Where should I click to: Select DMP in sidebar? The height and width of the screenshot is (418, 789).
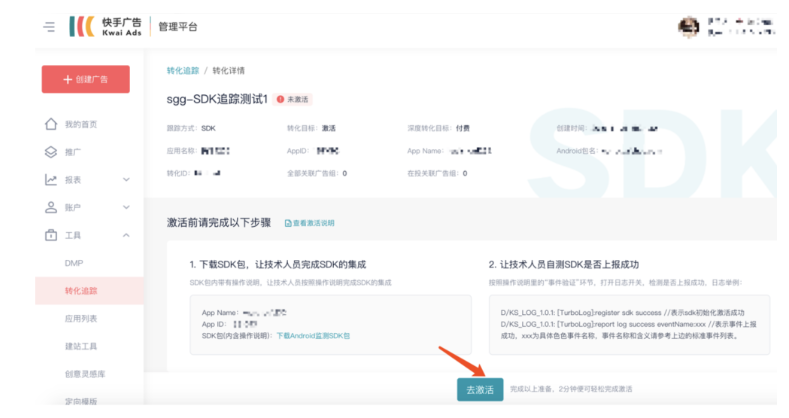click(x=74, y=263)
